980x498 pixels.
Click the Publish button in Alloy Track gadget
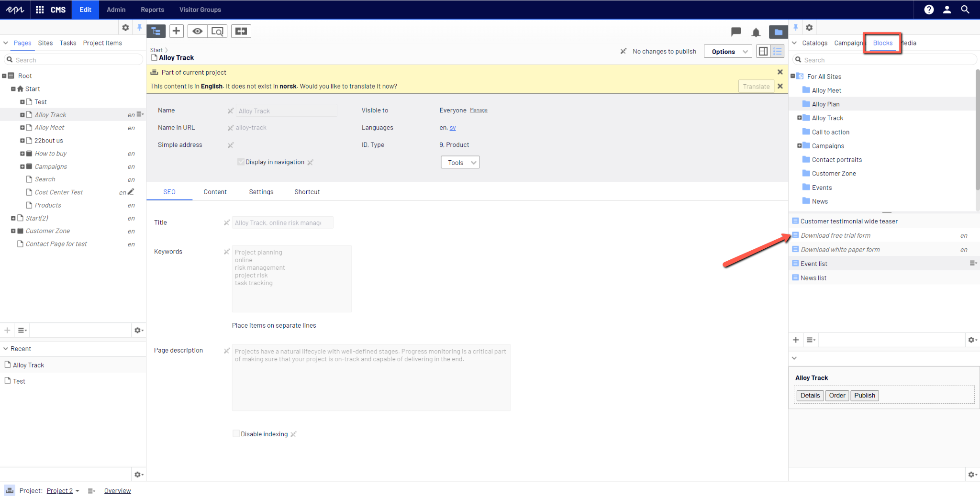pos(865,396)
